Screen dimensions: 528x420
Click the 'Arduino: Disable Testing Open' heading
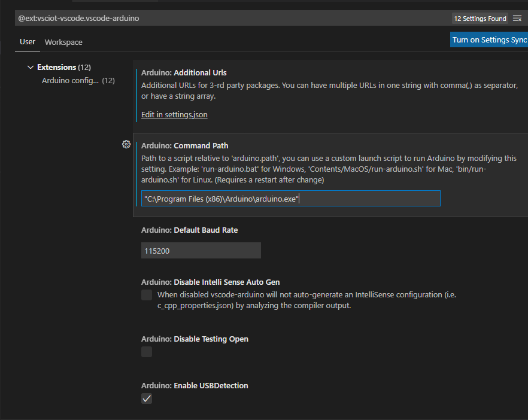(x=195, y=339)
